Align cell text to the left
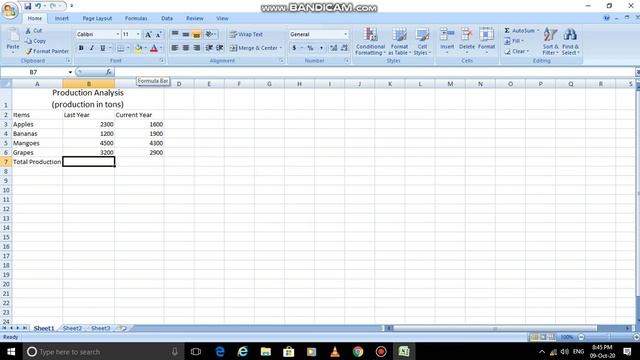 pos(175,48)
